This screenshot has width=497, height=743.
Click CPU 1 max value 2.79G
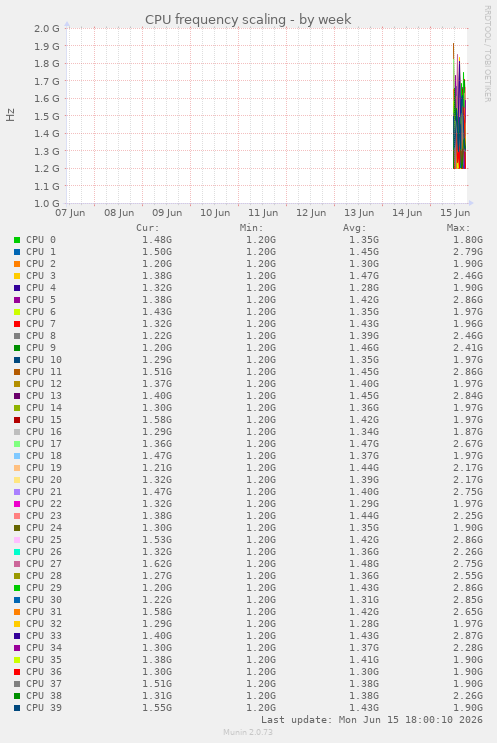[x=468, y=252]
